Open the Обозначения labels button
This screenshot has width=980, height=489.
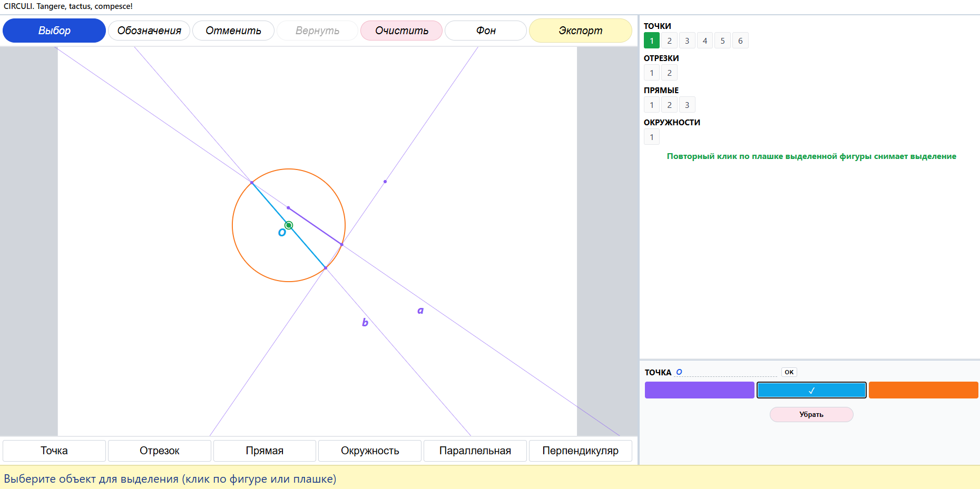pos(149,31)
